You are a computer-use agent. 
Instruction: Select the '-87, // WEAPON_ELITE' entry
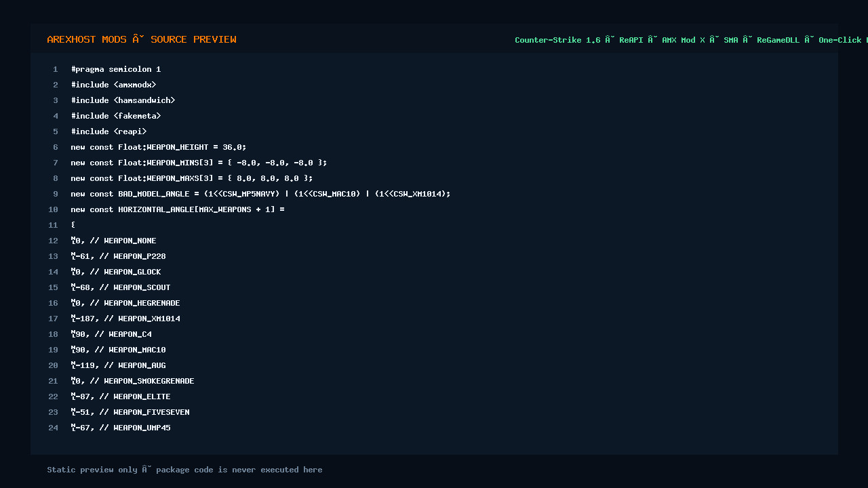coord(121,396)
